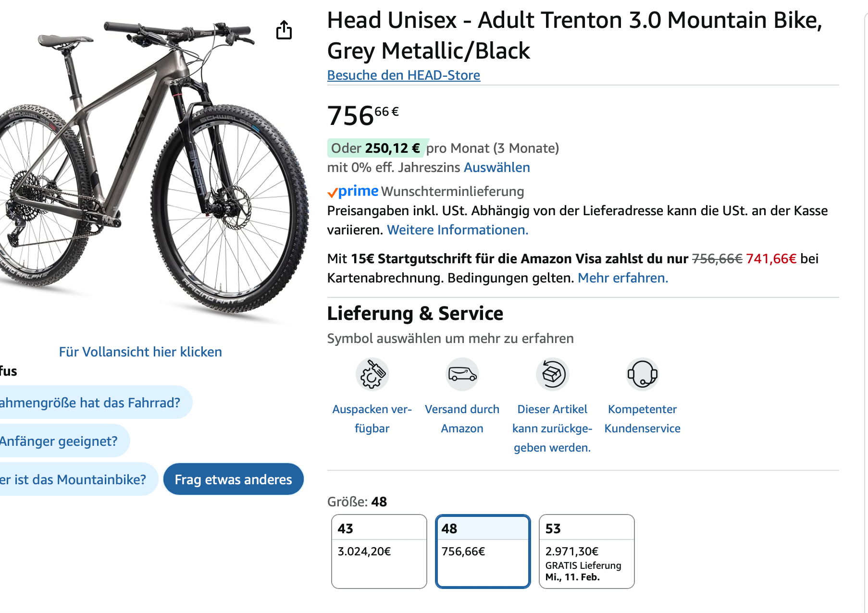This screenshot has height=613, width=868.
Task: Select size 43 option
Action: click(379, 551)
